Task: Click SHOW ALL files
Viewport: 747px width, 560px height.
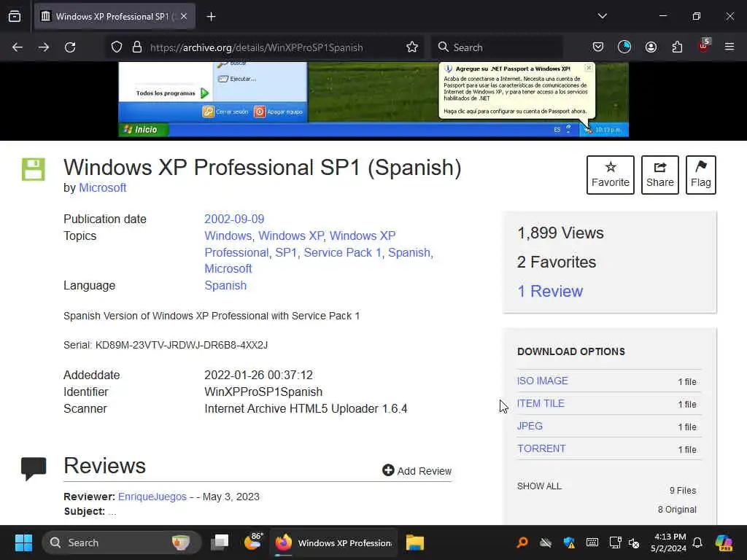Action: pyautogui.click(x=539, y=486)
